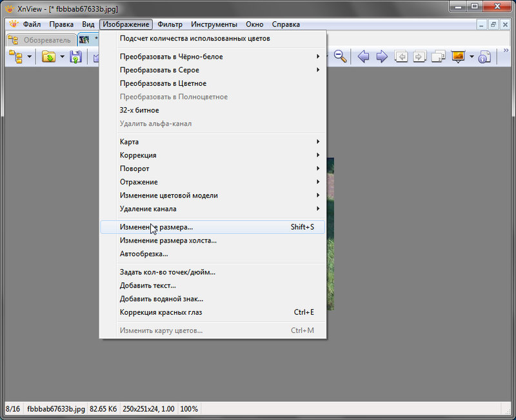
Task: Switch to the Обозреватель tab
Action: (41, 40)
